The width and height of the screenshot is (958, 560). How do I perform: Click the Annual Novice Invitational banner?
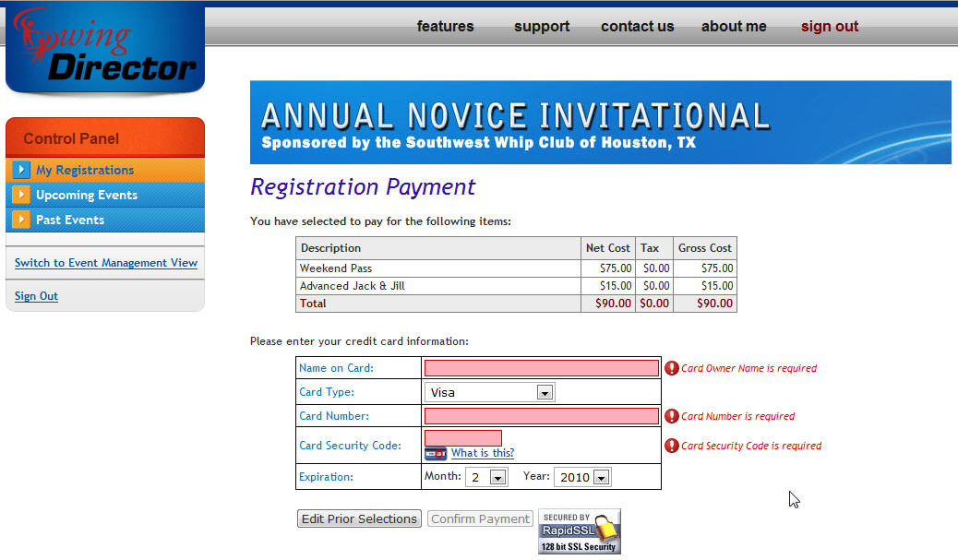(601, 122)
